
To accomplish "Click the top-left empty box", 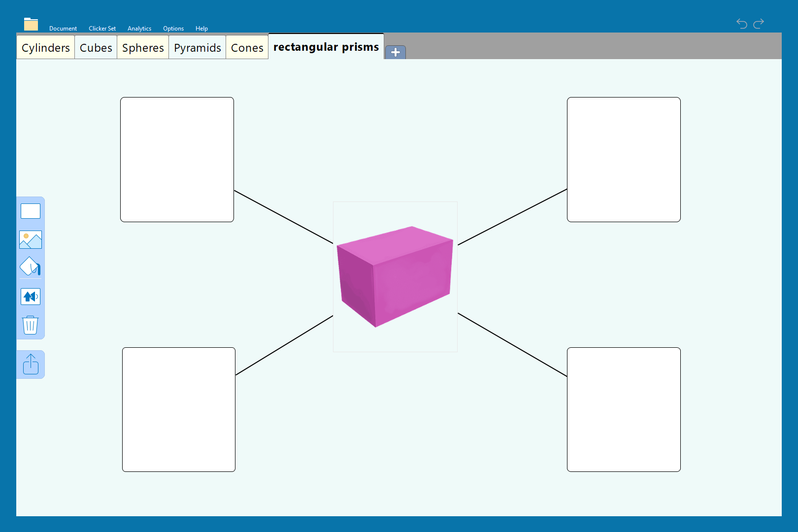I will pos(177,160).
